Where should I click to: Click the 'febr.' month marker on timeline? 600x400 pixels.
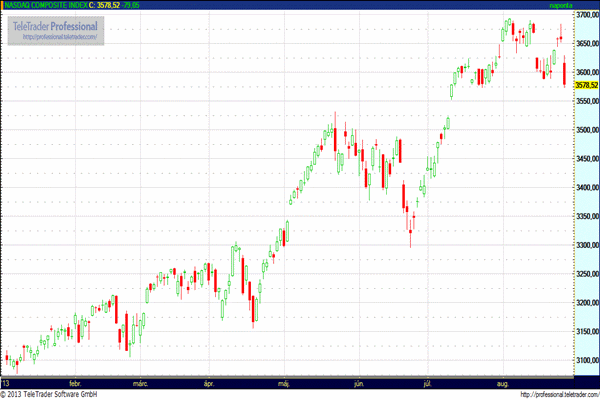tap(73, 382)
